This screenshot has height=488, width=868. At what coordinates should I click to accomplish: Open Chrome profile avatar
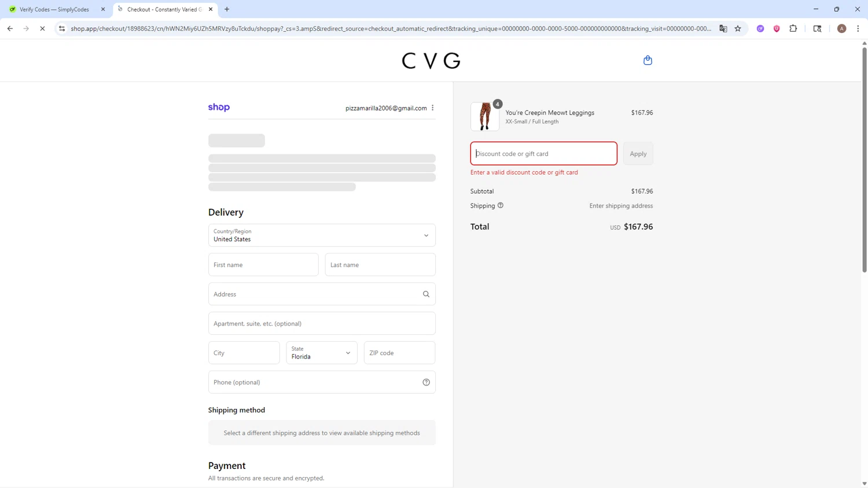[842, 28]
